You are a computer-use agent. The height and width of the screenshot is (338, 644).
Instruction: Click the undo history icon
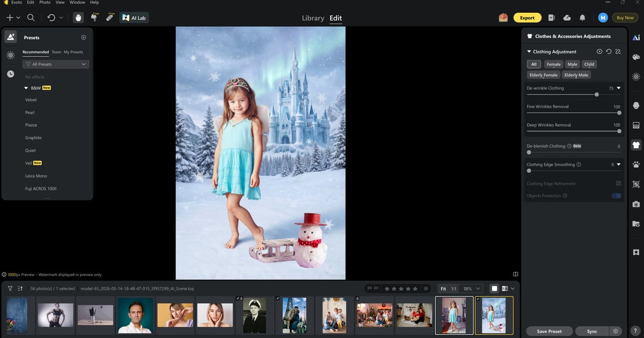pyautogui.click(x=51, y=18)
